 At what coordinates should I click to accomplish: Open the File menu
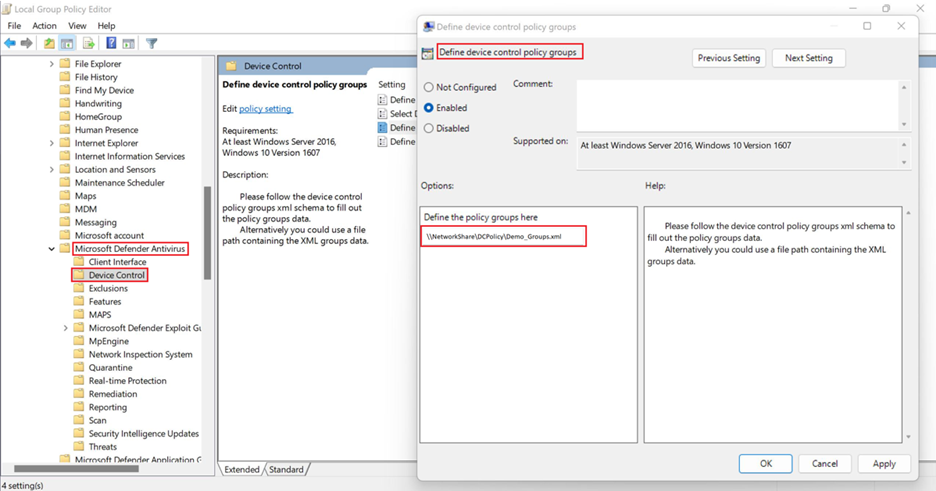(x=14, y=26)
